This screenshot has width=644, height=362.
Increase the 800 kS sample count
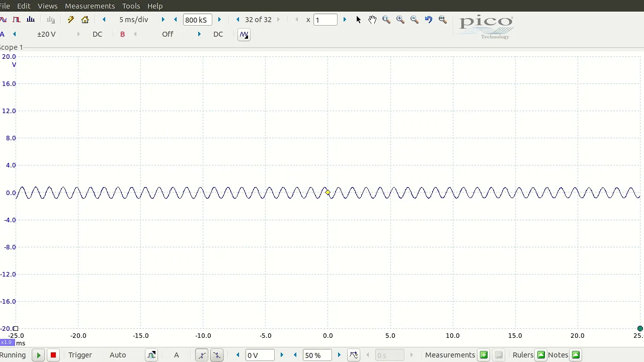coord(219,20)
